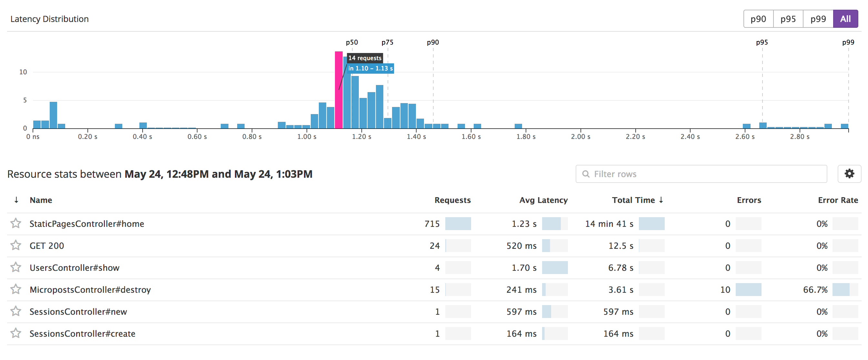This screenshot has height=360, width=868.
Task: Favorite the UsersController#show row
Action: (15, 267)
